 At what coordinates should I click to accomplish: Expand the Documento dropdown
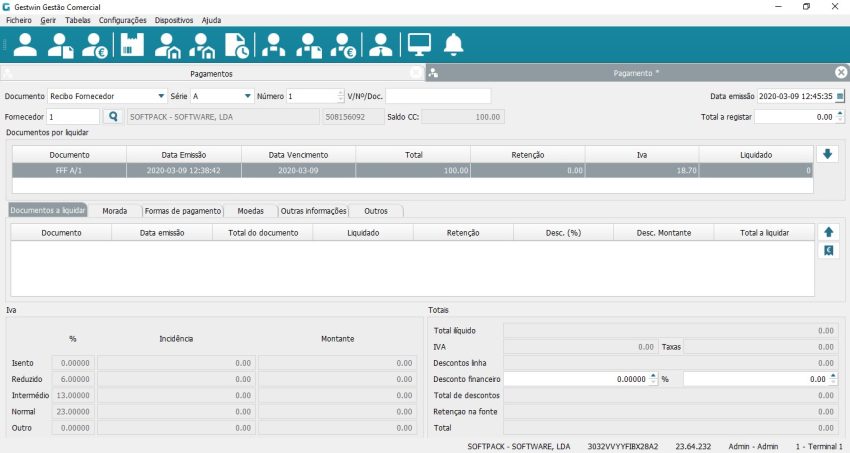pyautogui.click(x=161, y=96)
